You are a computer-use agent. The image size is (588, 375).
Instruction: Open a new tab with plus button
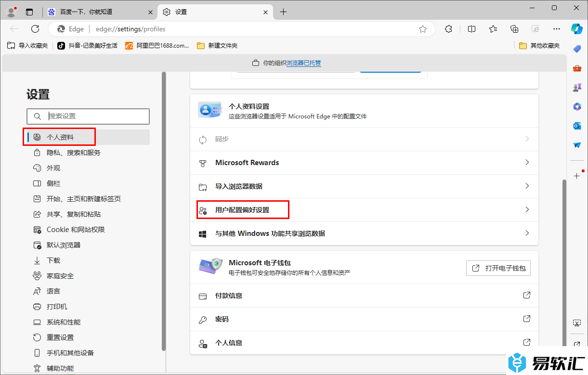[x=284, y=12]
